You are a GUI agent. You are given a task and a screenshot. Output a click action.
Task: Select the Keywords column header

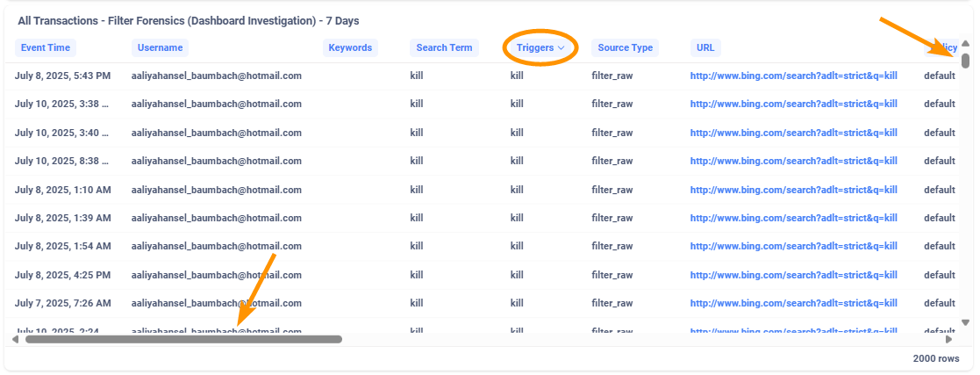(350, 47)
